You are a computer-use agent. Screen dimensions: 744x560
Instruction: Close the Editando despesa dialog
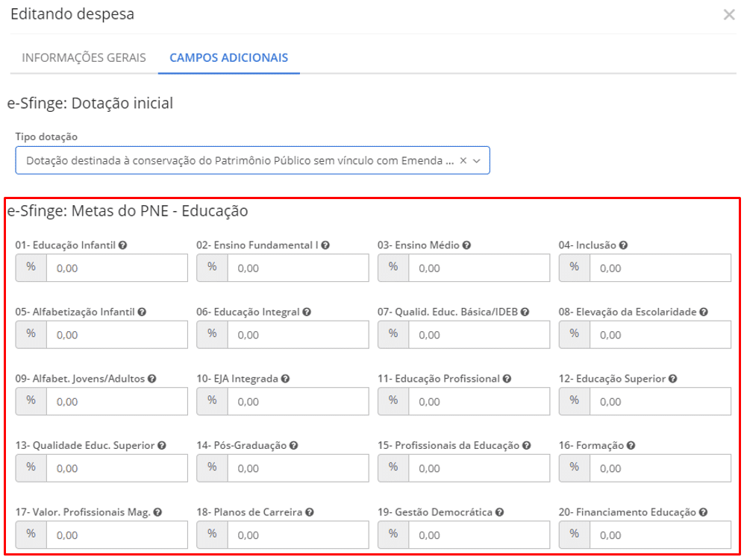(x=729, y=15)
